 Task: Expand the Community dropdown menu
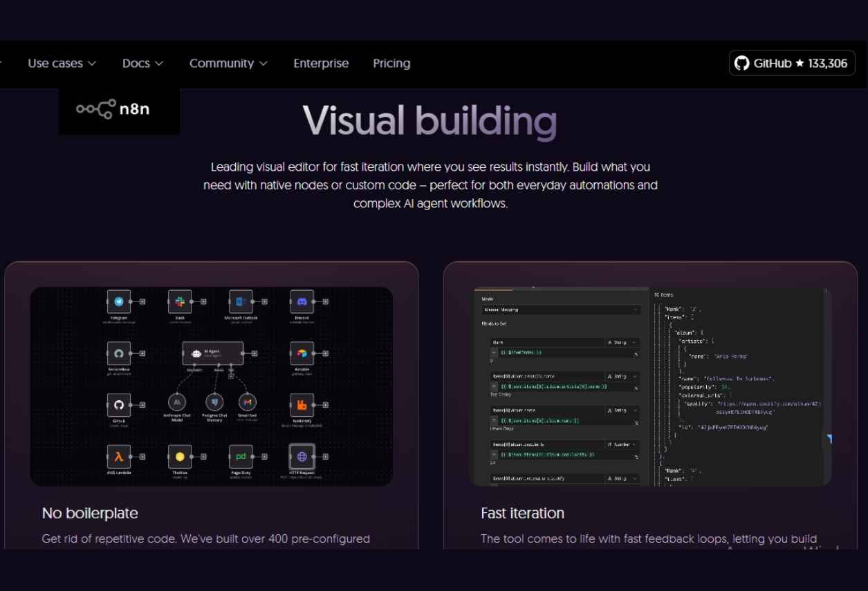coord(229,64)
